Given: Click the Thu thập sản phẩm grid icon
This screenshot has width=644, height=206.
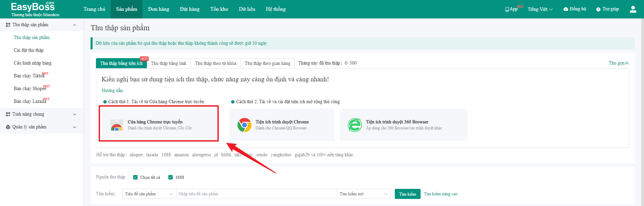Looking at the screenshot, I should point(8,25).
